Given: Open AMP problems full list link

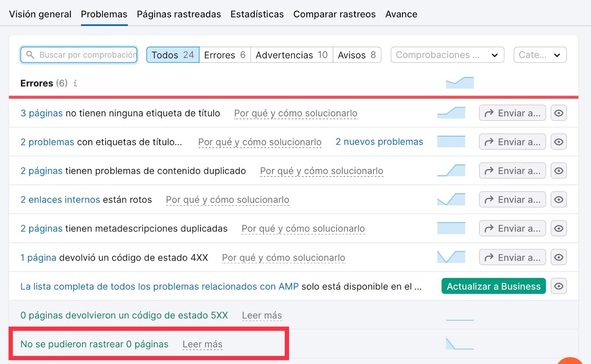Looking at the screenshot, I should [160, 286].
